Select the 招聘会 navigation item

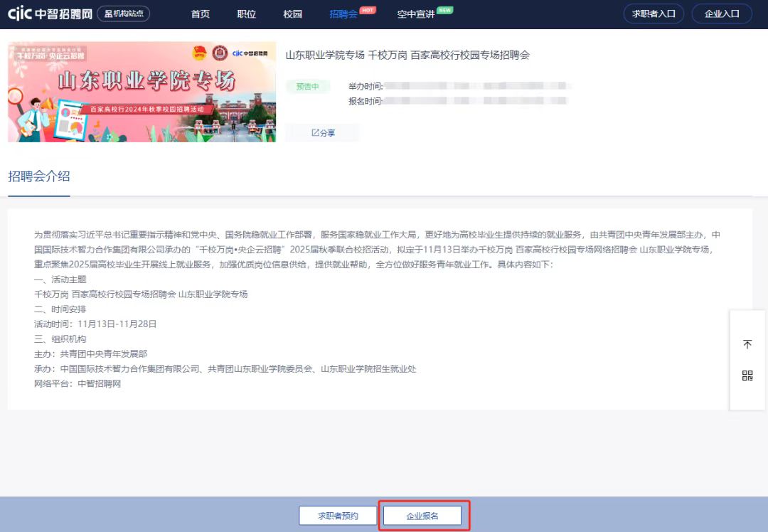click(x=343, y=14)
